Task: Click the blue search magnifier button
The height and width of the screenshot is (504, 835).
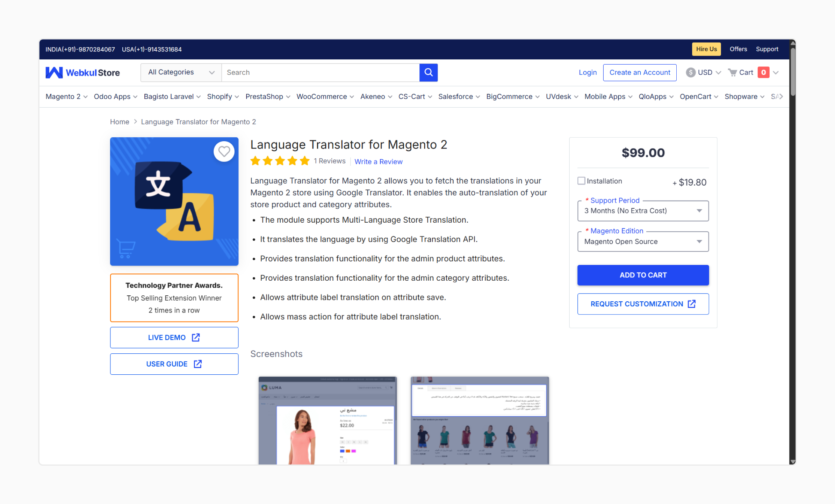Action: pyautogui.click(x=429, y=72)
